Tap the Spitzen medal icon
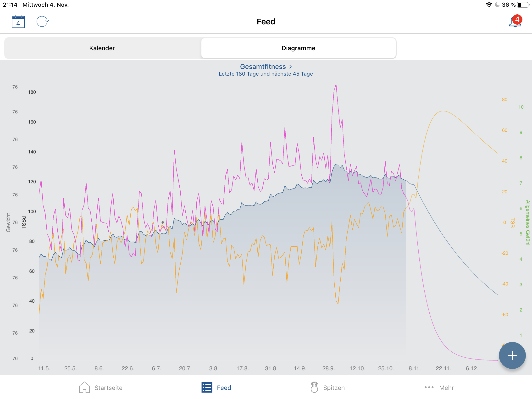Image resolution: width=532 pixels, height=399 pixels. click(x=314, y=388)
